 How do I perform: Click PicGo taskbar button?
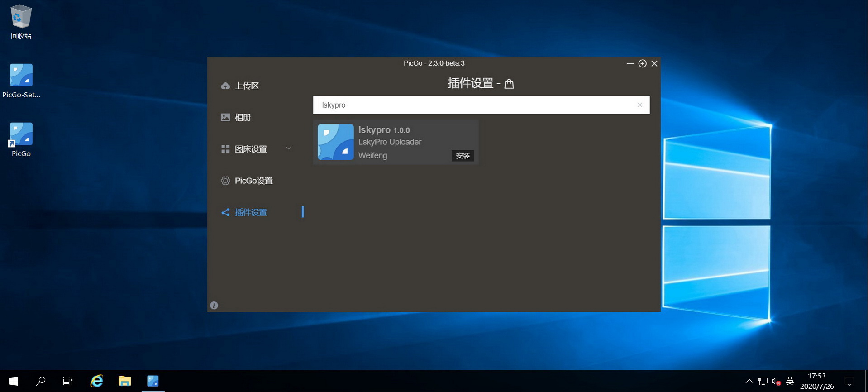click(153, 381)
